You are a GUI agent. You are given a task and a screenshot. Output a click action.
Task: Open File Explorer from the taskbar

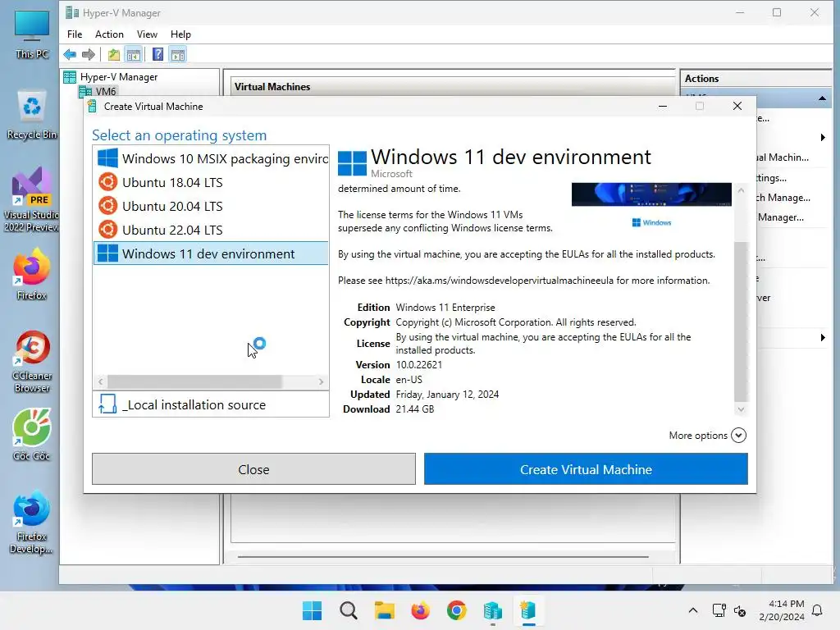(384, 610)
